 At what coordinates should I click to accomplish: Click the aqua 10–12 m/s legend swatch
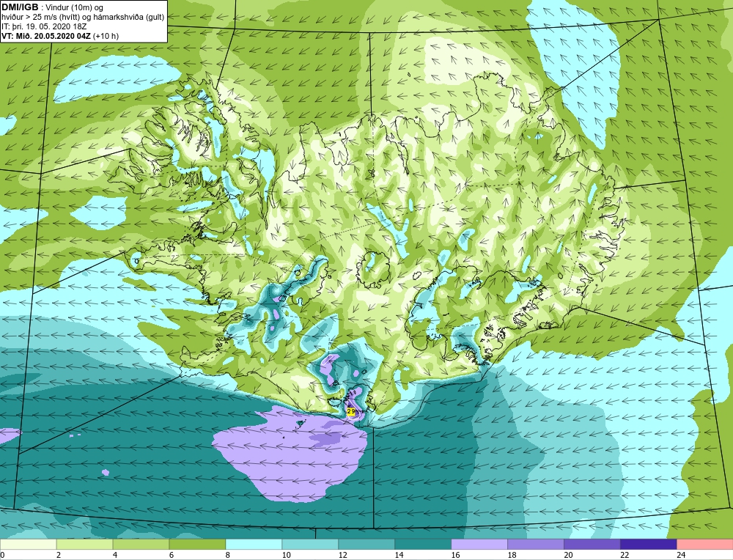(x=310, y=545)
